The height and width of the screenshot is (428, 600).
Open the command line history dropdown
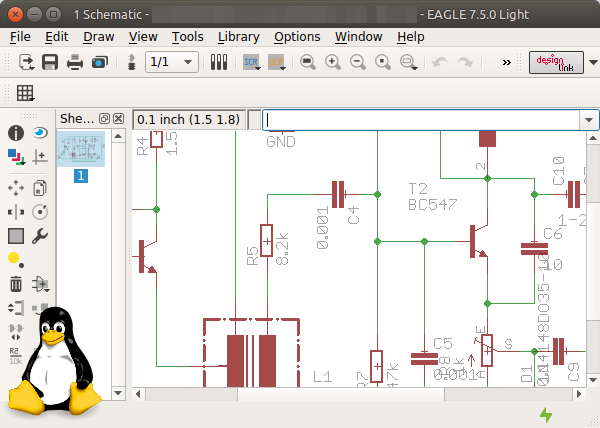click(x=589, y=120)
